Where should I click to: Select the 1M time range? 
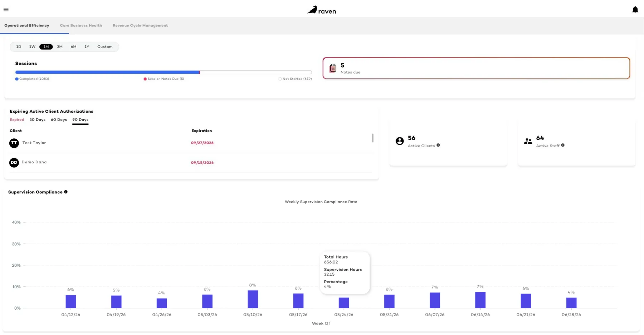tap(46, 47)
